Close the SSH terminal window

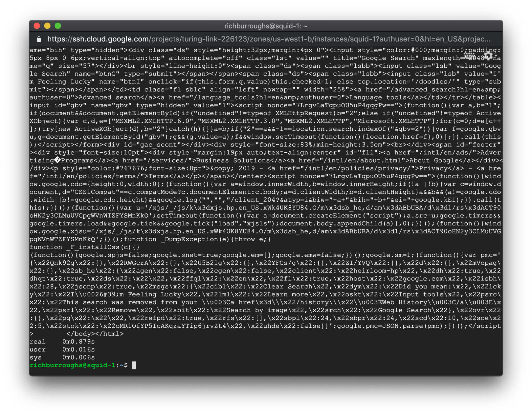click(37, 26)
